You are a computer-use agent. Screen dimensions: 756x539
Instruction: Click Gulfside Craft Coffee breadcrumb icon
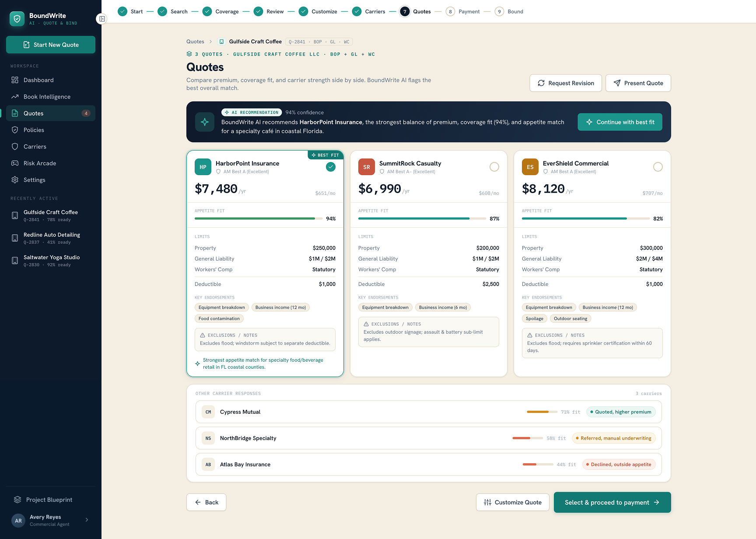[221, 42]
